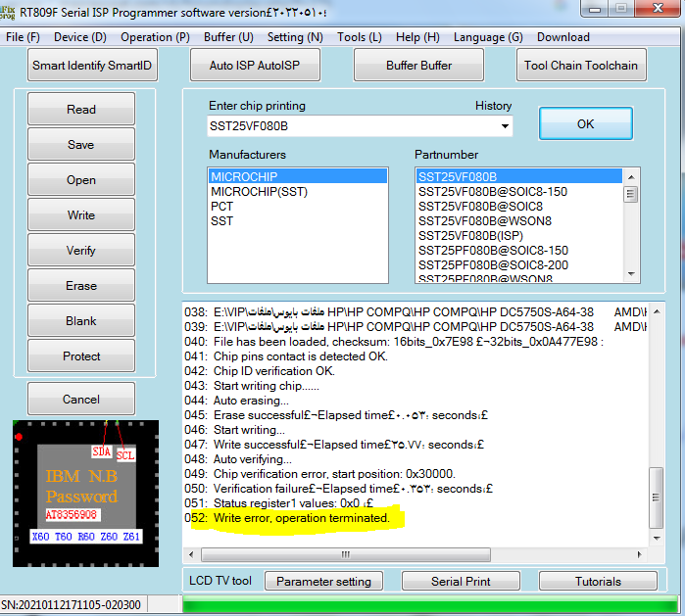This screenshot has height=616, width=685.
Task: Open the Tools (L) menu
Action: (359, 37)
